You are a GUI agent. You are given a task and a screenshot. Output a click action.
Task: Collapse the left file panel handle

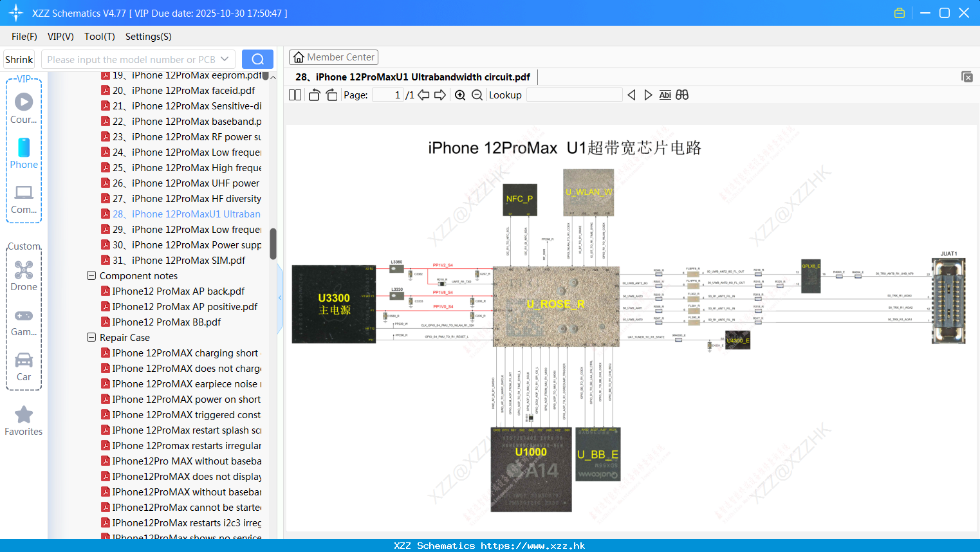point(280,298)
